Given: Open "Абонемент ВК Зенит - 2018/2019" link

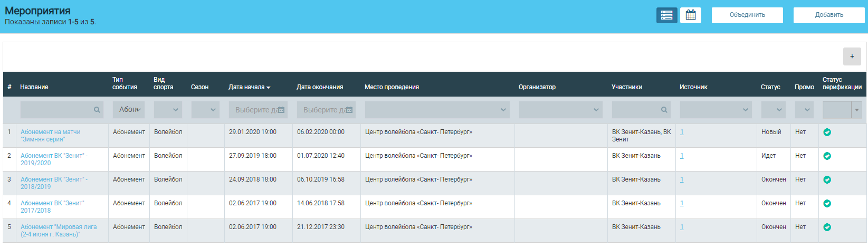Looking at the screenshot, I should tap(54, 183).
